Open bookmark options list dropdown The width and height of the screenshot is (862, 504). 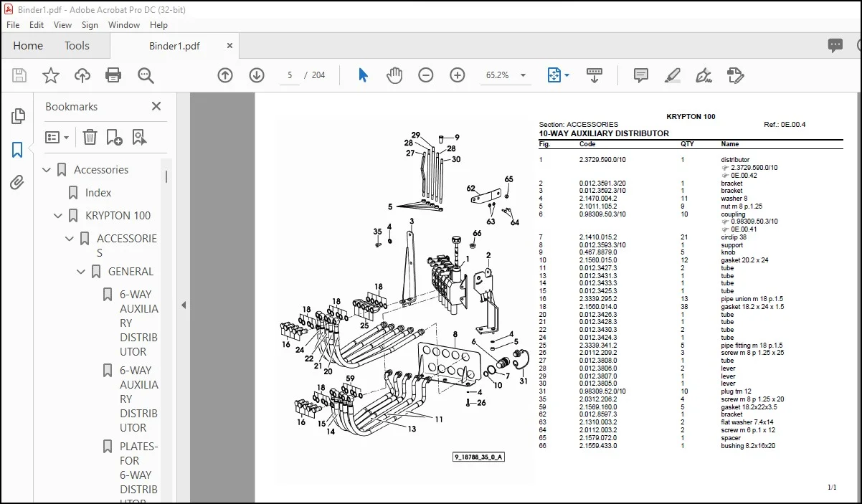click(57, 137)
